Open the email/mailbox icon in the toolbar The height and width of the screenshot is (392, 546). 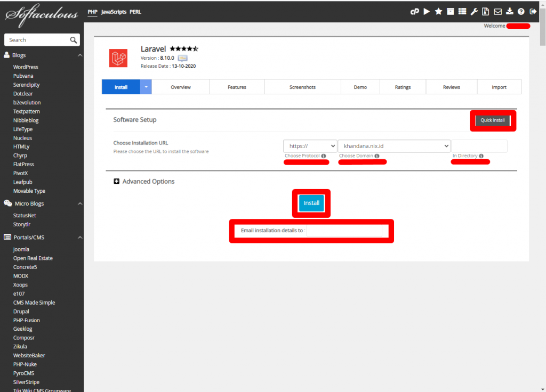coord(498,11)
